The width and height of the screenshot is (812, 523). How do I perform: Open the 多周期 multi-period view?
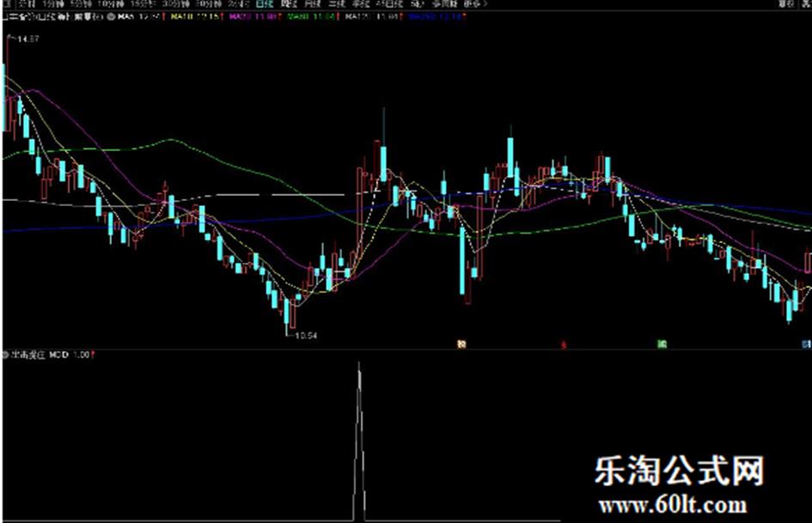444,3
